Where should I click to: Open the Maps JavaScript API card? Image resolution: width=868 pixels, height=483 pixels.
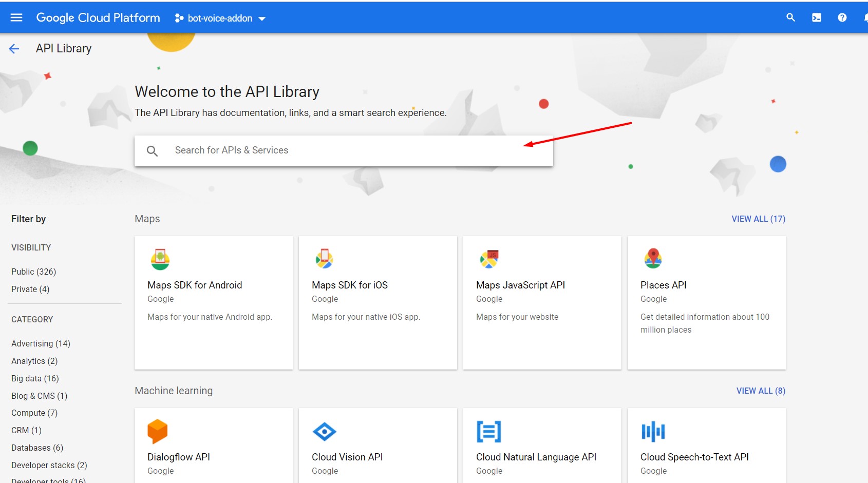(542, 302)
